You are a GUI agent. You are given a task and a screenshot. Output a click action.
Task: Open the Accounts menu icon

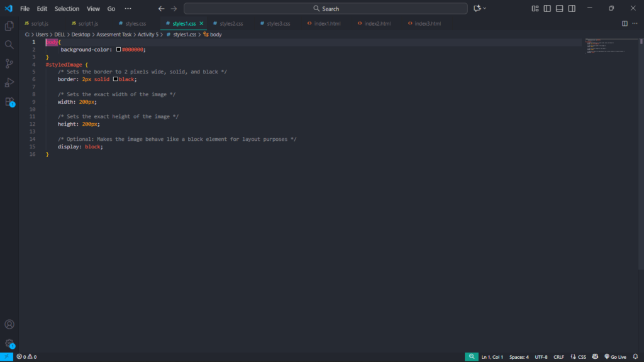(9, 324)
